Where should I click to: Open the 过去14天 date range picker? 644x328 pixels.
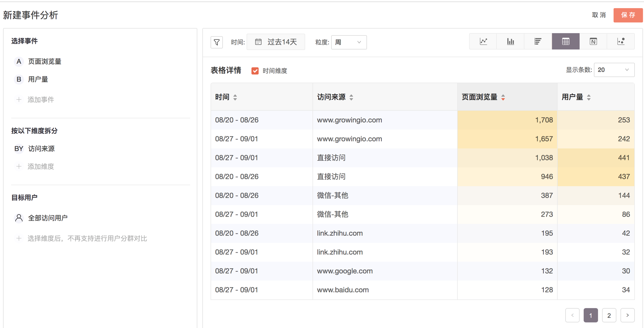coord(276,42)
